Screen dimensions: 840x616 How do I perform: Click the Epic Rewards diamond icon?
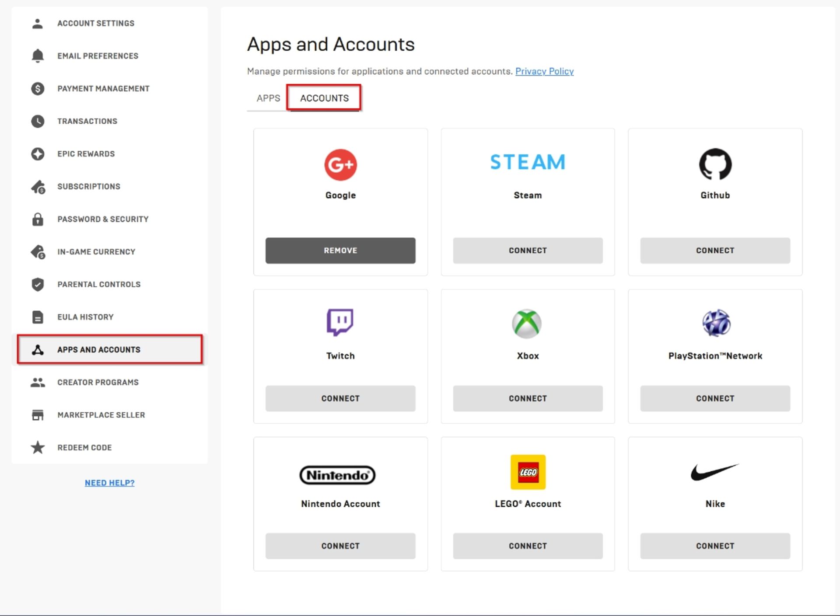(x=38, y=154)
